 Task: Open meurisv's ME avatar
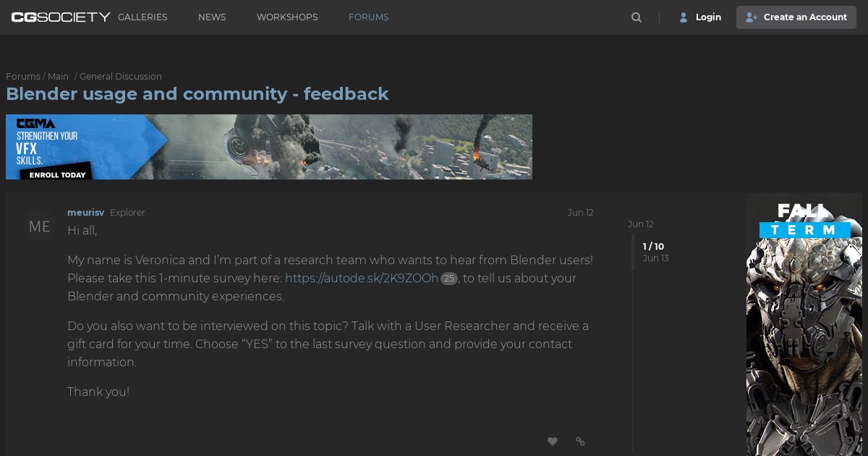pyautogui.click(x=39, y=227)
